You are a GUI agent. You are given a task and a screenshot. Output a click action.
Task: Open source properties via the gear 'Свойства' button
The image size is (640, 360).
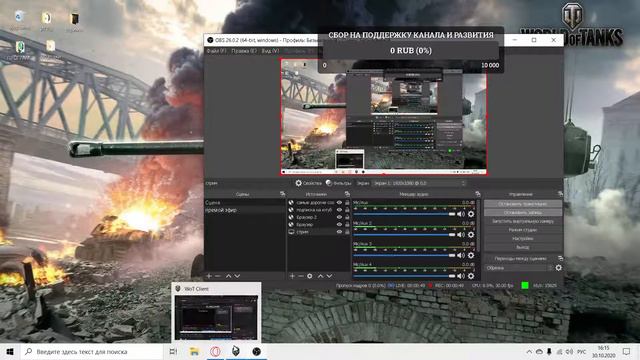(x=309, y=183)
